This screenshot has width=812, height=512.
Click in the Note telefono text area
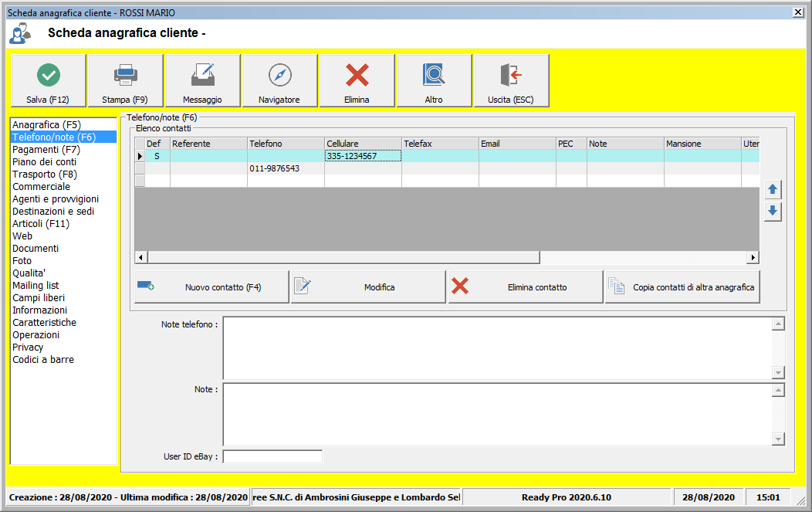(x=497, y=348)
